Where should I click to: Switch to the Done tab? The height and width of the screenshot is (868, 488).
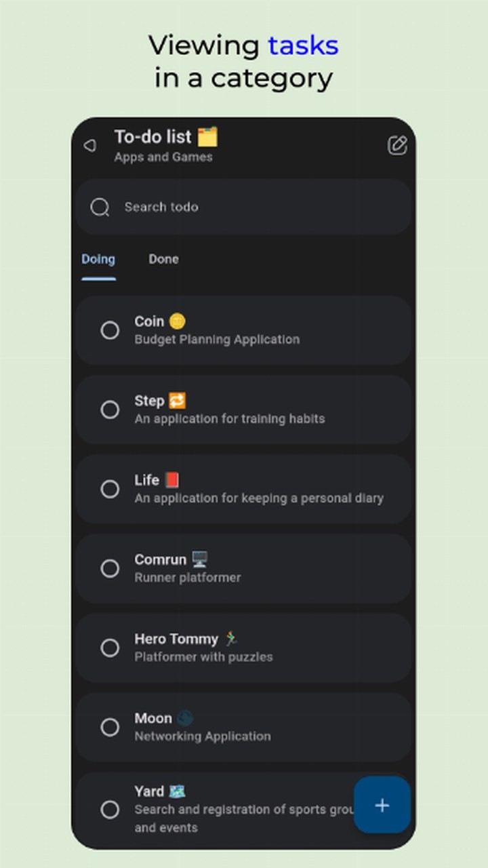pyautogui.click(x=163, y=259)
